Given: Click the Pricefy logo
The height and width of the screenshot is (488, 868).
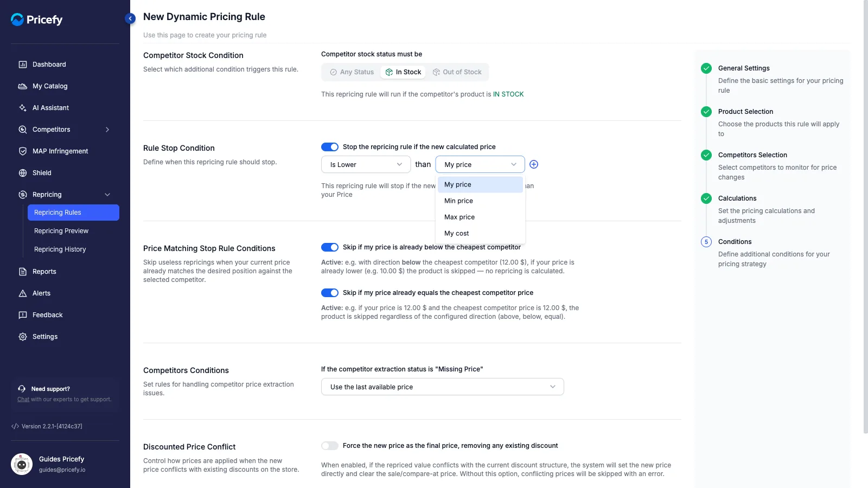Looking at the screenshot, I should (x=37, y=20).
